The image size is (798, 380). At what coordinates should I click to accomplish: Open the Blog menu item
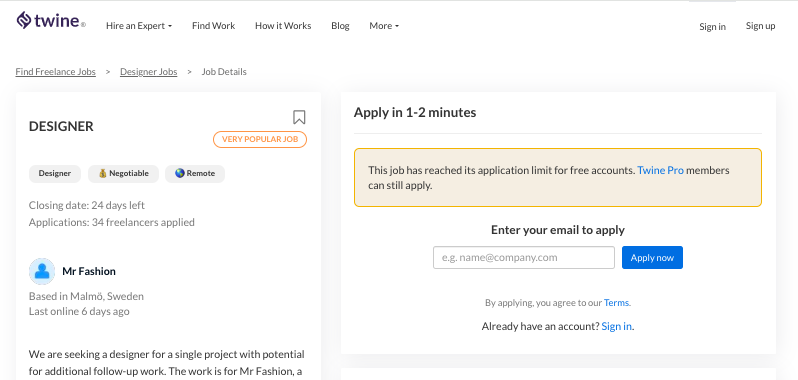(x=340, y=26)
